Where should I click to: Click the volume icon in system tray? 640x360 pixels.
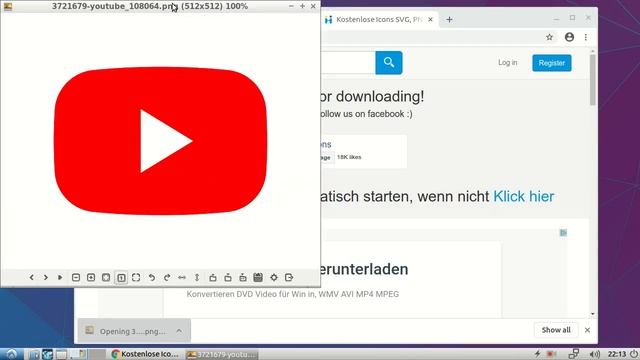coord(595,354)
